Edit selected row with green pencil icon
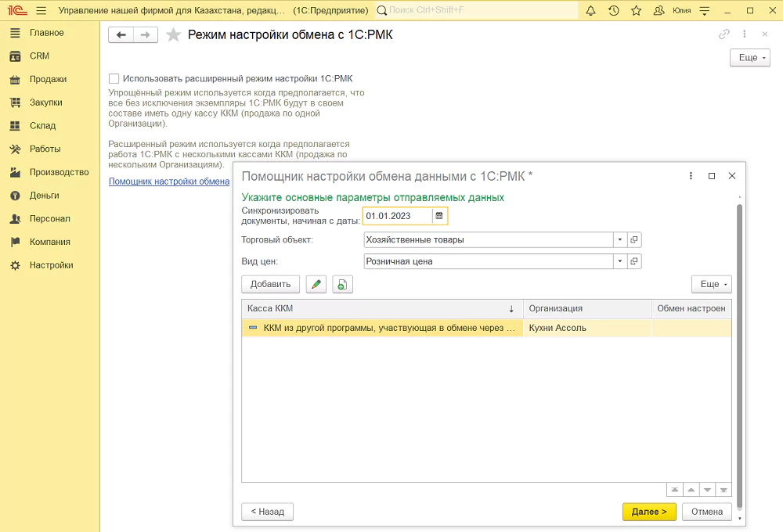 click(x=316, y=284)
